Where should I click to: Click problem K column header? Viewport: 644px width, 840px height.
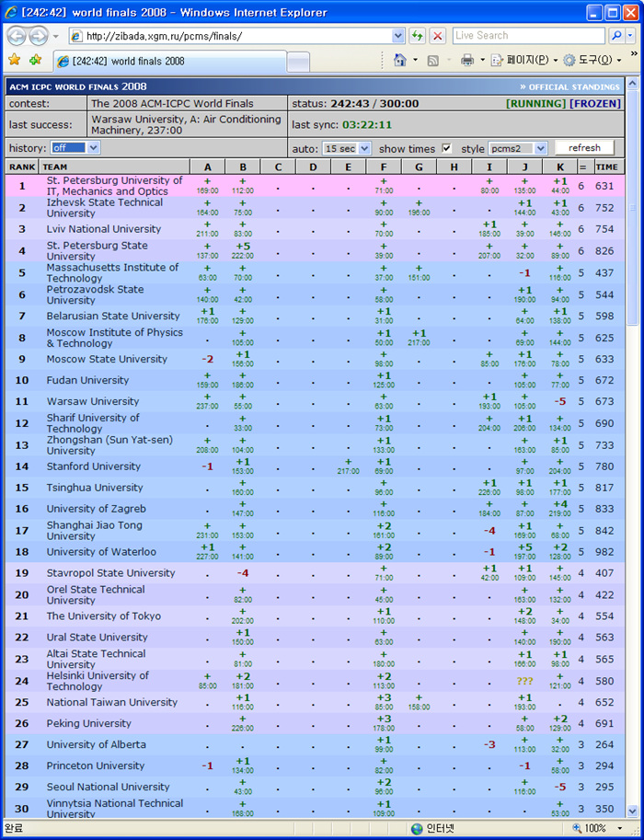[x=560, y=167]
